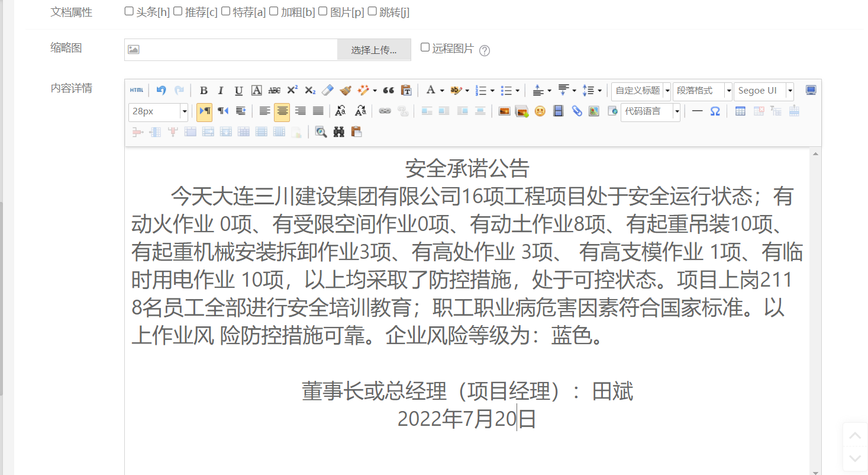Open HTML source code view
Screen dimensions: 868x475
click(x=137, y=91)
